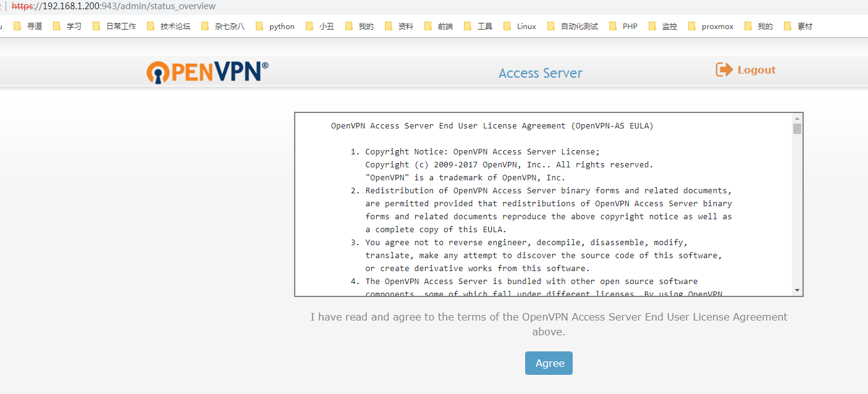Open the 日常工作 bookmark folder
Screen dimensions: 868x394
(x=114, y=27)
